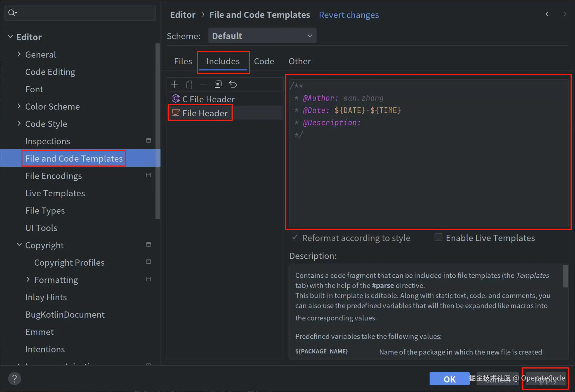575x392 pixels.
Task: Enable Live Templates checkbox
Action: pyautogui.click(x=438, y=237)
